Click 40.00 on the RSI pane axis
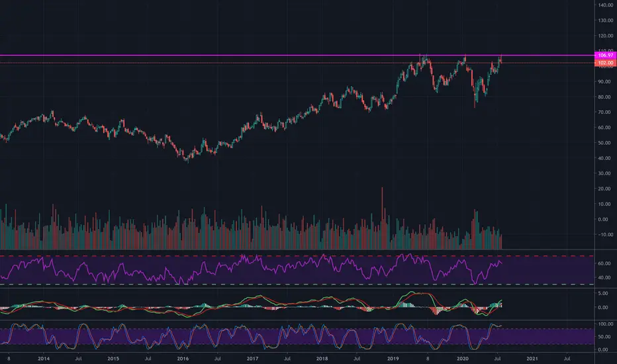Viewport: 617px width, 364px height. coord(604,278)
